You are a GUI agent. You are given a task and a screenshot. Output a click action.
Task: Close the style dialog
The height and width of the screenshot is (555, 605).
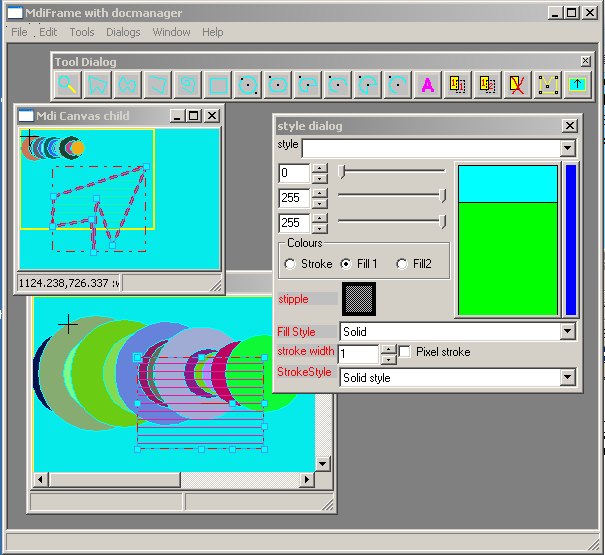click(x=569, y=125)
